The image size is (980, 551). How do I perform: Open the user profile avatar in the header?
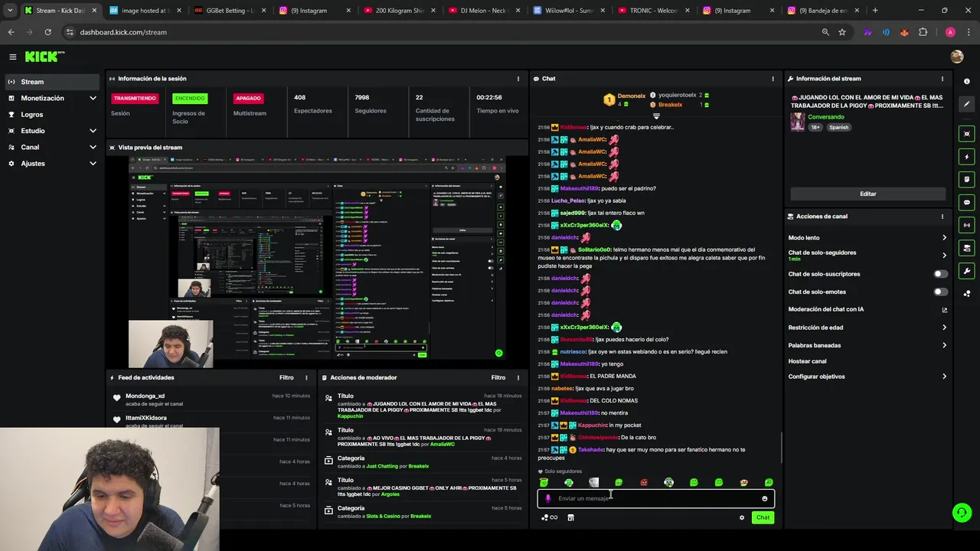[x=956, y=57]
